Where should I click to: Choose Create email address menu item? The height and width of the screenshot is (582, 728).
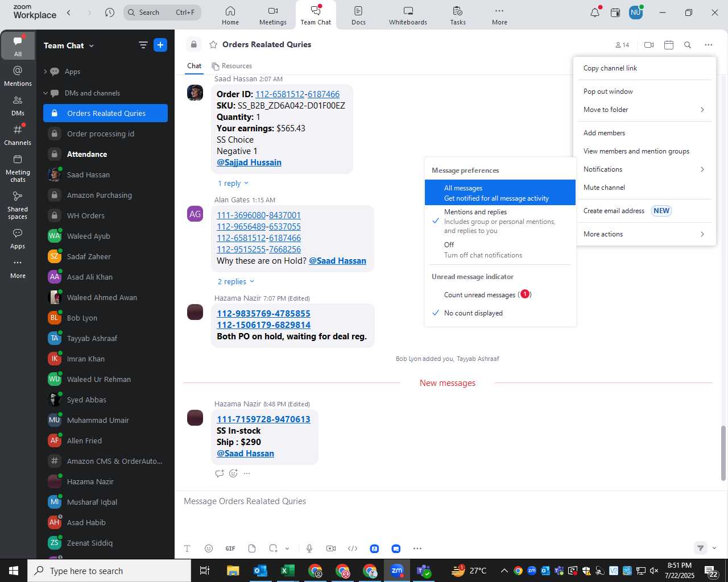pos(644,211)
